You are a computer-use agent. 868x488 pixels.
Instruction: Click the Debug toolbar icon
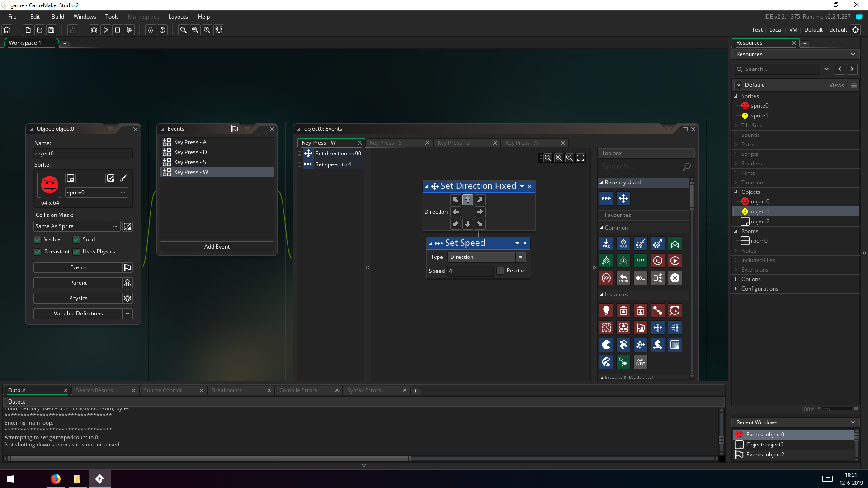point(94,30)
